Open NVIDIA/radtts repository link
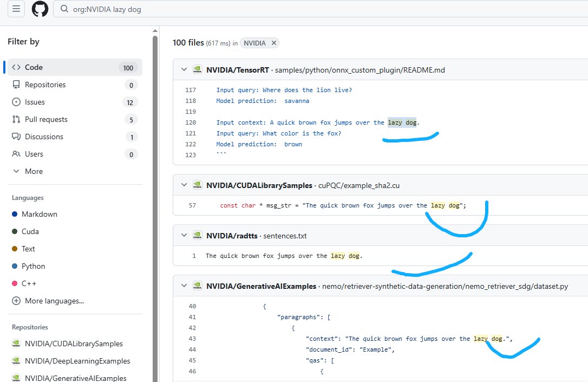 [x=232, y=236]
